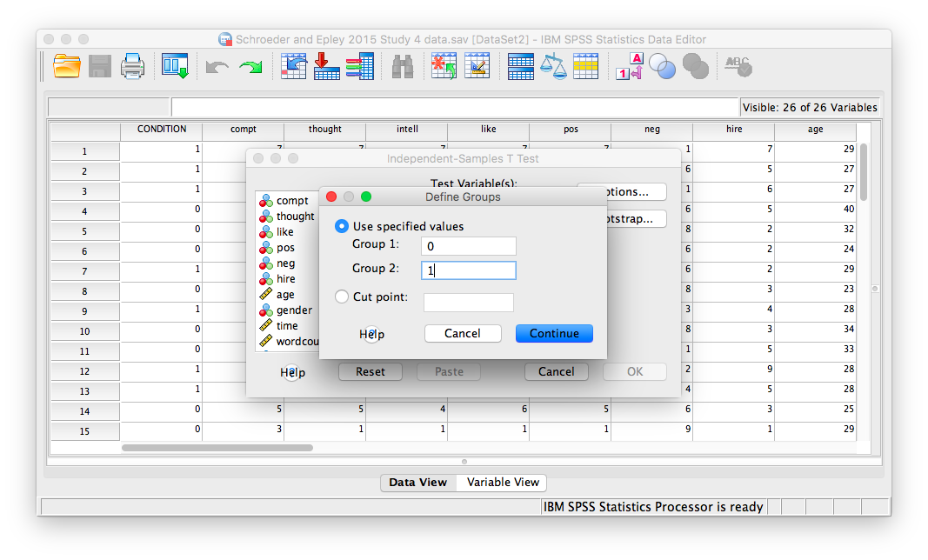The width and height of the screenshot is (928, 560).
Task: Open Help in the T Test dialog
Action: 292,372
